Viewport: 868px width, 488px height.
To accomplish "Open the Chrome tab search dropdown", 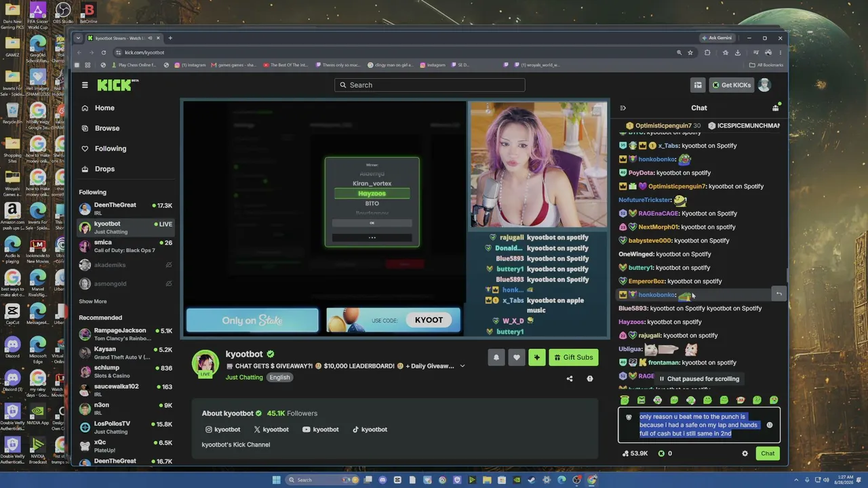I will [x=79, y=38].
